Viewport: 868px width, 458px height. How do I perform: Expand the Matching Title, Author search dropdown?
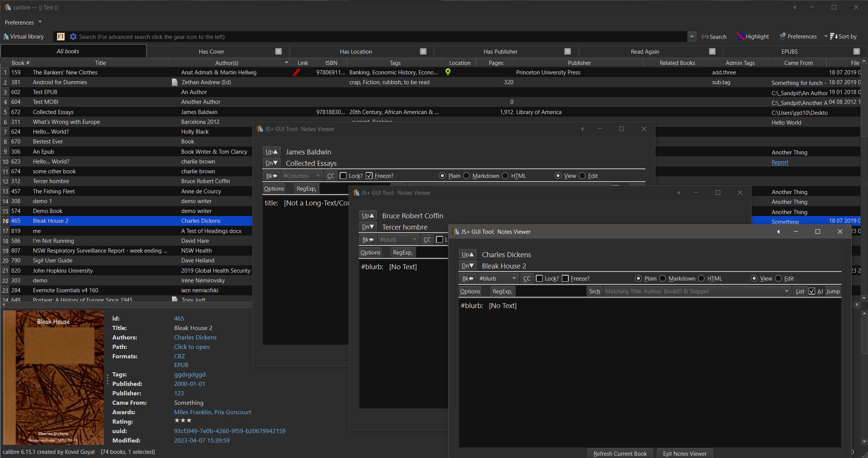pos(786,291)
